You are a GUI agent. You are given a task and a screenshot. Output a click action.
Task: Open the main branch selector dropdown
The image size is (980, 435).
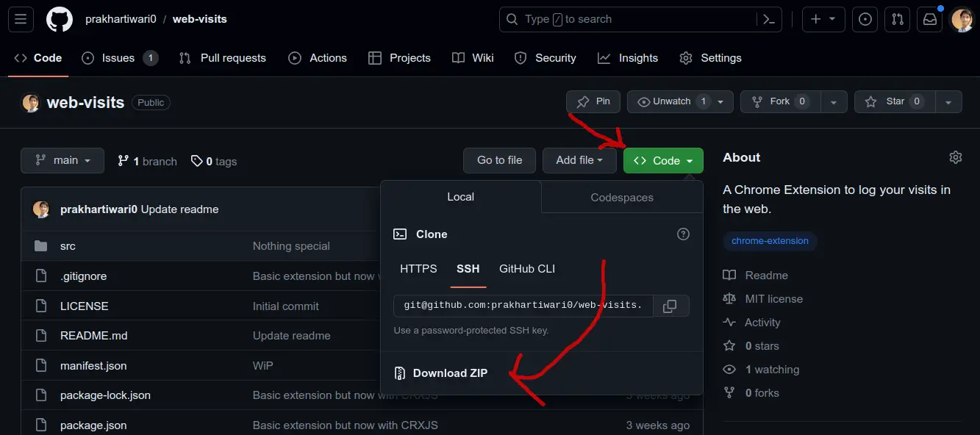pos(62,160)
